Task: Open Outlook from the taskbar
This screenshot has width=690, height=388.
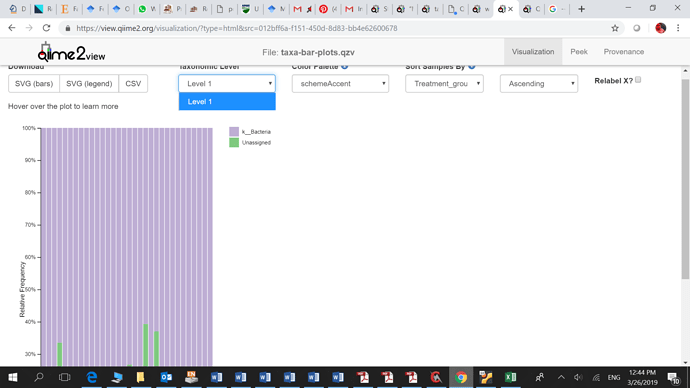Action: tap(166, 377)
